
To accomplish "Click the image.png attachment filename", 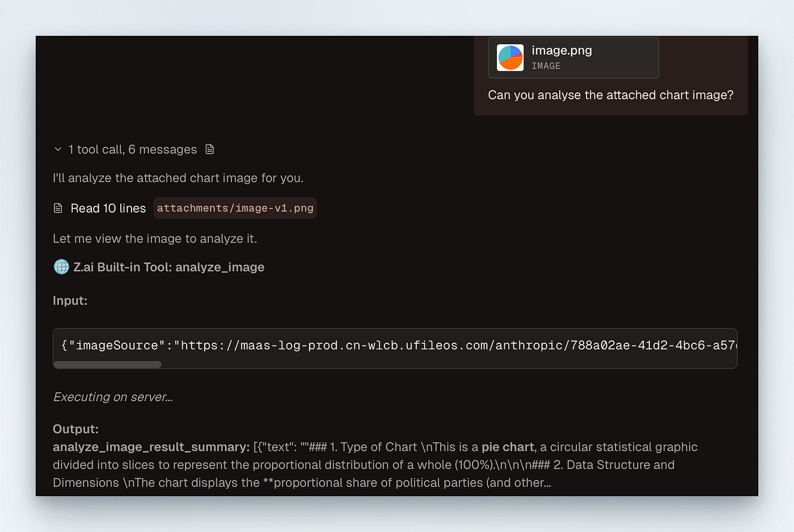I will point(561,50).
